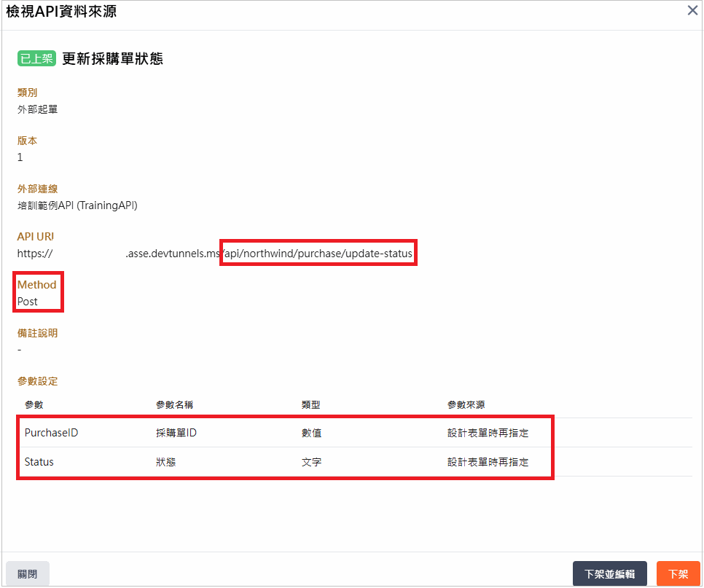Screen dimensions: 704x588
Task: Click 設計表單時再指定 in the PurchaseID row
Action: point(488,433)
